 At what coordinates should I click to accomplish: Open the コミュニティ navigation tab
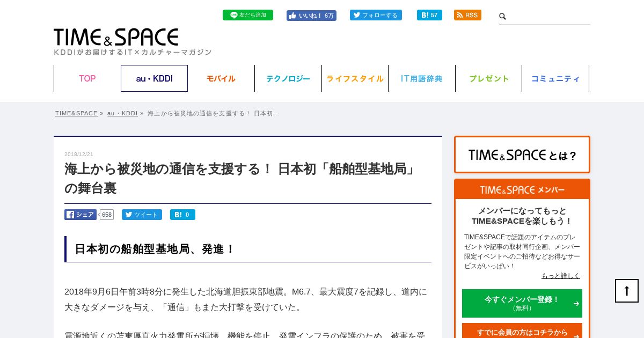pos(555,78)
